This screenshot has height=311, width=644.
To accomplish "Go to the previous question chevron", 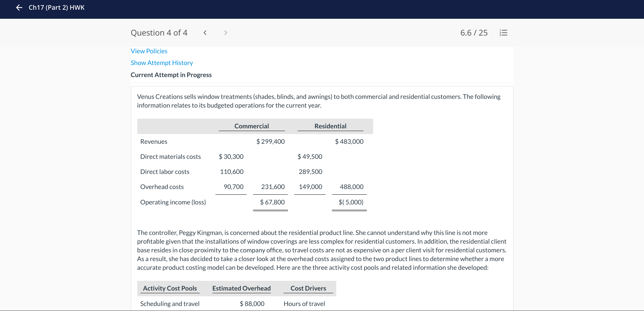I will 205,33.
